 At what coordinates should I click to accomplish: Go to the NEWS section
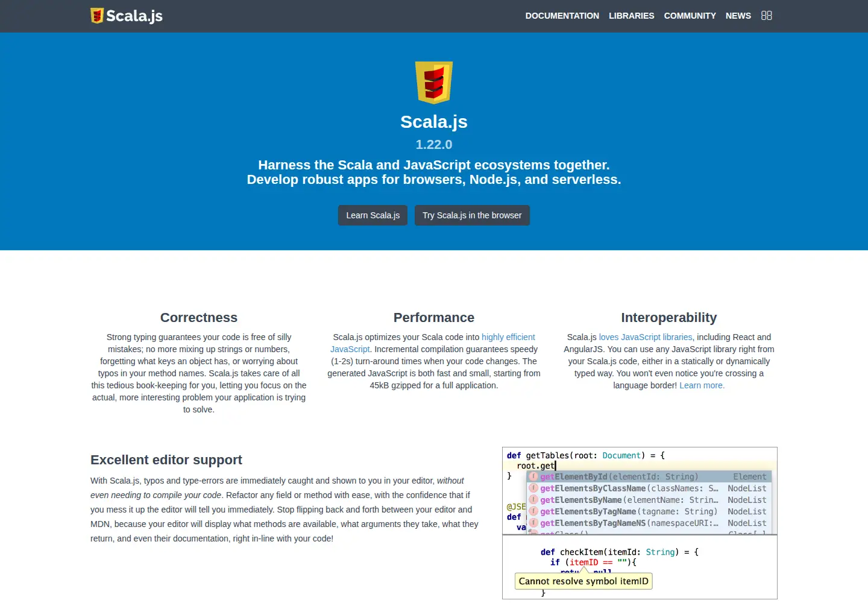(x=738, y=16)
